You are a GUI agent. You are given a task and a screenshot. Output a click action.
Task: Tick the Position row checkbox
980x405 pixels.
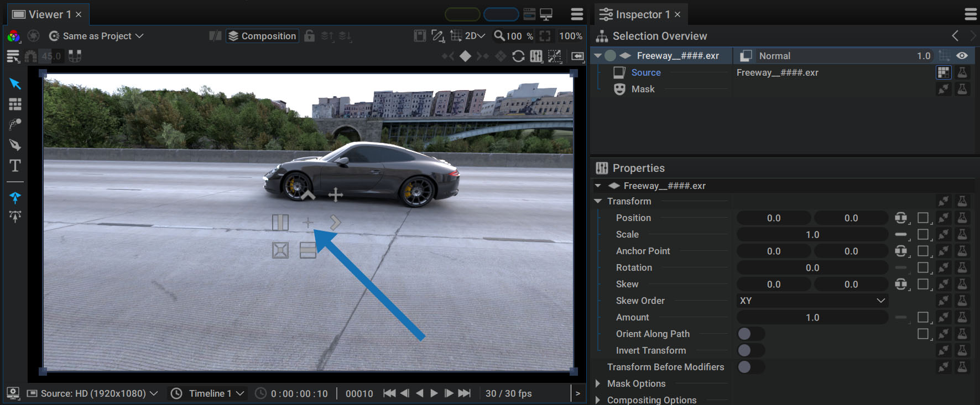(923, 218)
